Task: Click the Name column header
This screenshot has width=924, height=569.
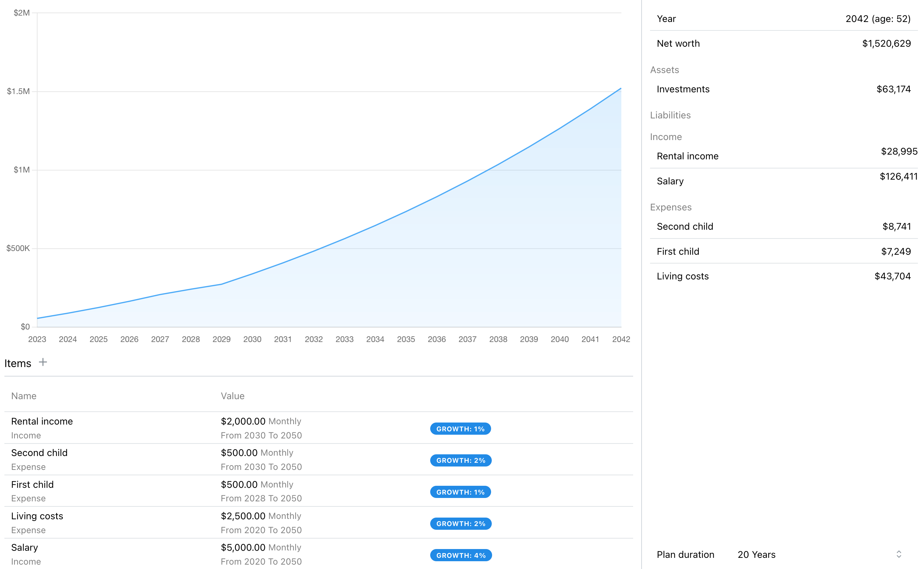Action: [x=23, y=395]
